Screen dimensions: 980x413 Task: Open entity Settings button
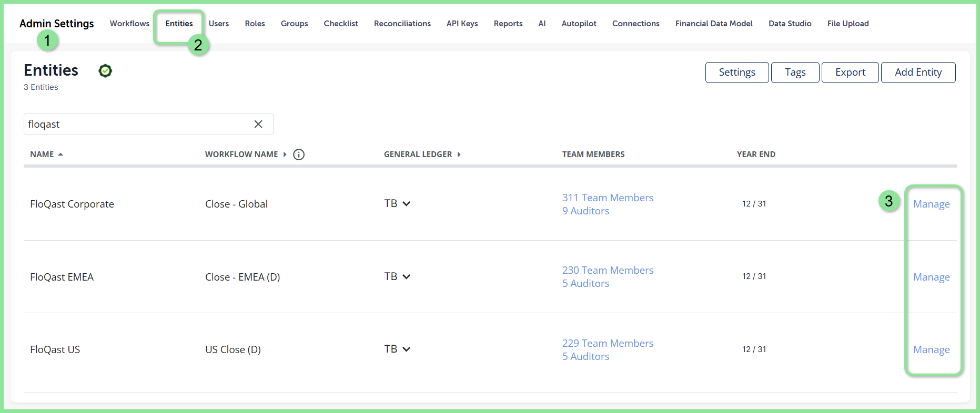point(737,73)
